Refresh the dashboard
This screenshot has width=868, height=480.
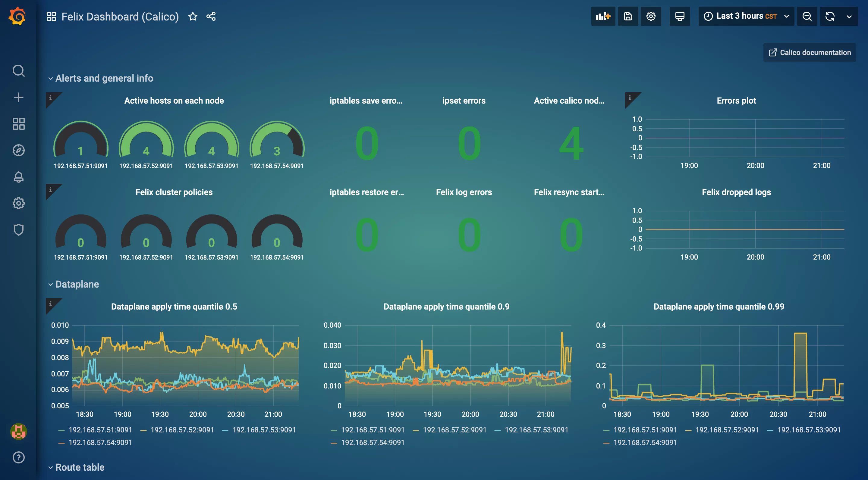click(x=830, y=16)
